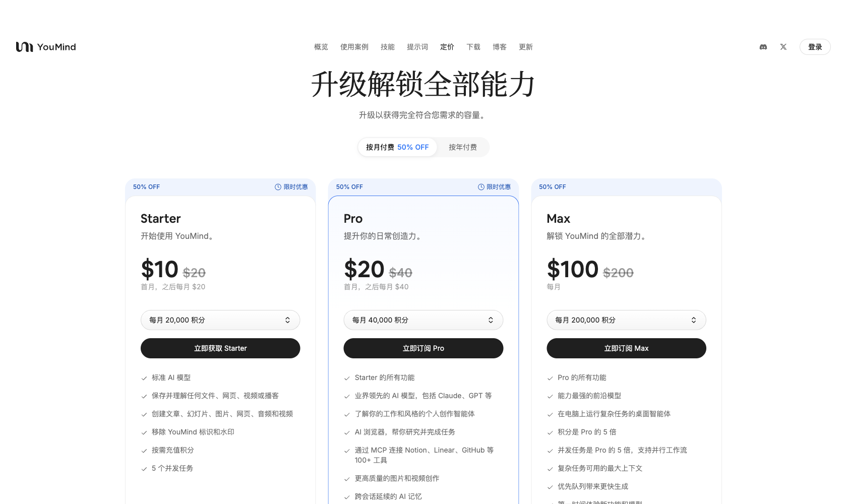Click 立即订阅 Pro button

point(423,348)
